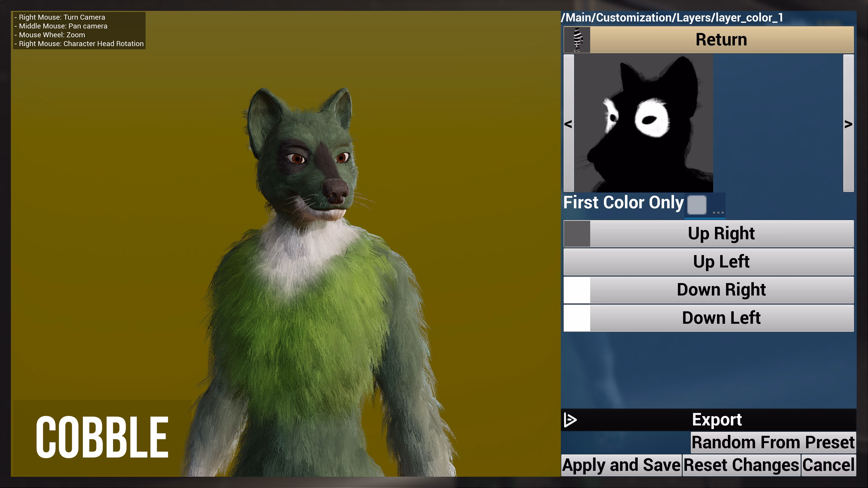Pick the dark gray Up Right swatch
This screenshot has width=868, height=488.
click(x=577, y=233)
